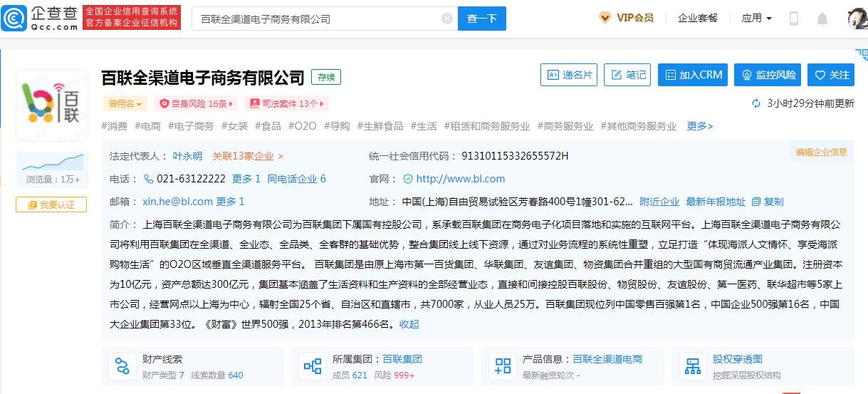Open 附近企业 link
The height and width of the screenshot is (394, 868).
pos(659,202)
